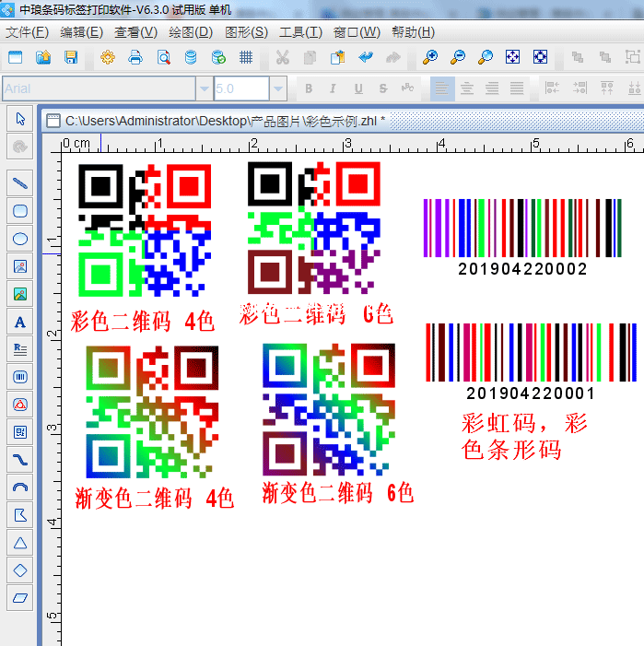Select the 彩色二维码 4色 QR code
The image size is (644, 646).
tap(145, 230)
